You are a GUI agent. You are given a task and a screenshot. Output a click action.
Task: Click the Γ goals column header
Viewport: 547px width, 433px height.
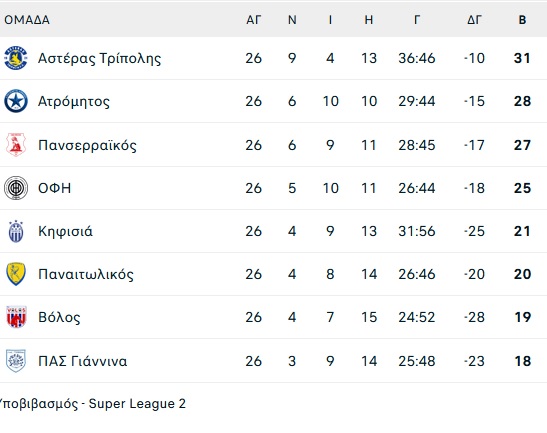click(x=417, y=20)
